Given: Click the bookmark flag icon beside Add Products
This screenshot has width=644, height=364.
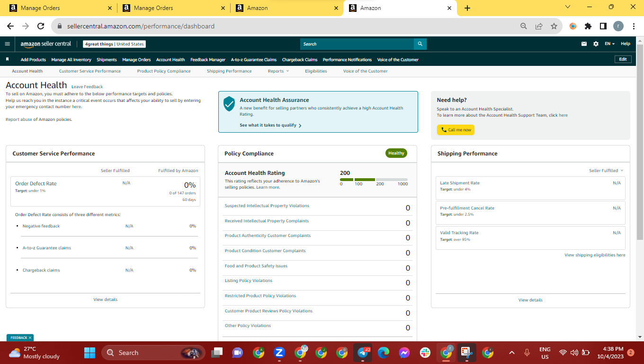Looking at the screenshot, I should 8,59.
